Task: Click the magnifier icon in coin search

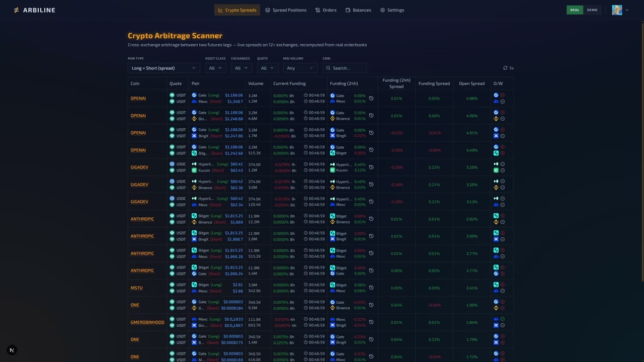Action: click(x=328, y=68)
